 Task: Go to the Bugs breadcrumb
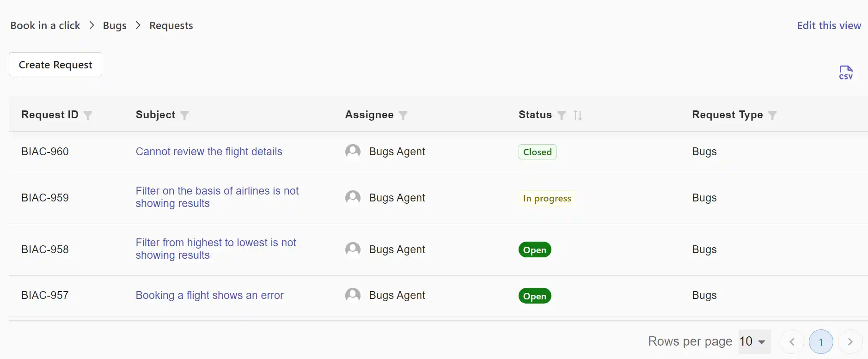[x=115, y=25]
